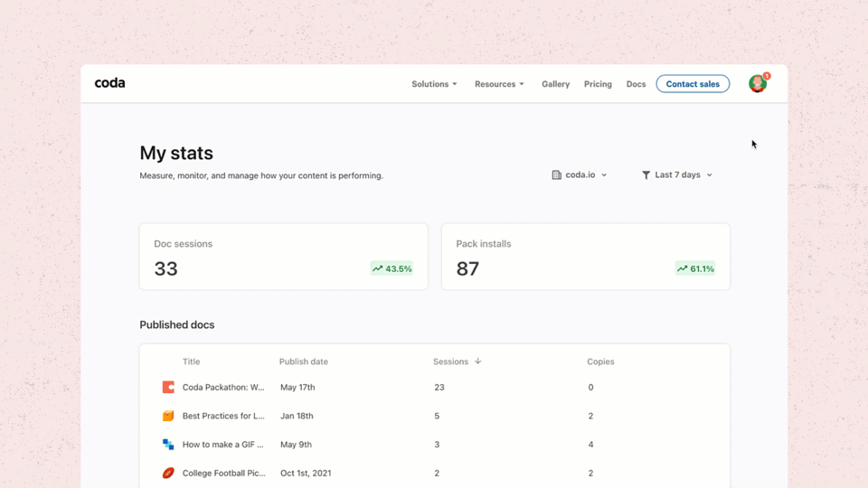The width and height of the screenshot is (868, 488).
Task: Open the user profile avatar
Action: coord(758,83)
